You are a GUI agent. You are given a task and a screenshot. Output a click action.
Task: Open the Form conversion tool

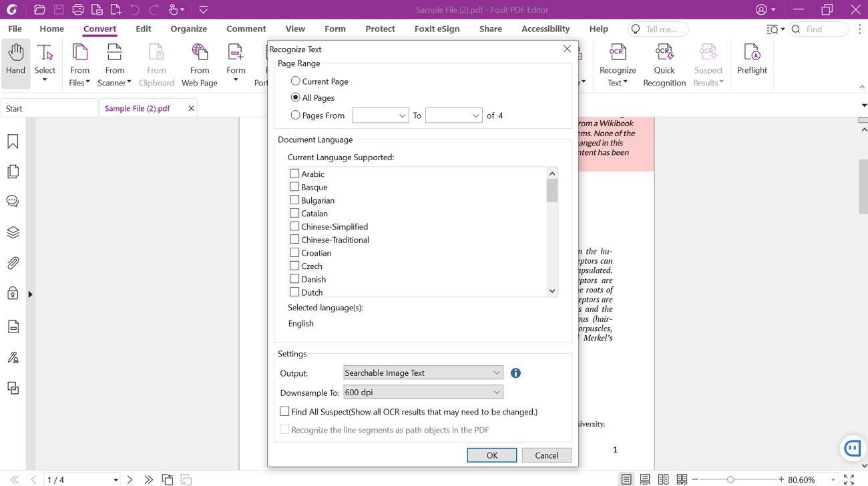[x=236, y=63]
